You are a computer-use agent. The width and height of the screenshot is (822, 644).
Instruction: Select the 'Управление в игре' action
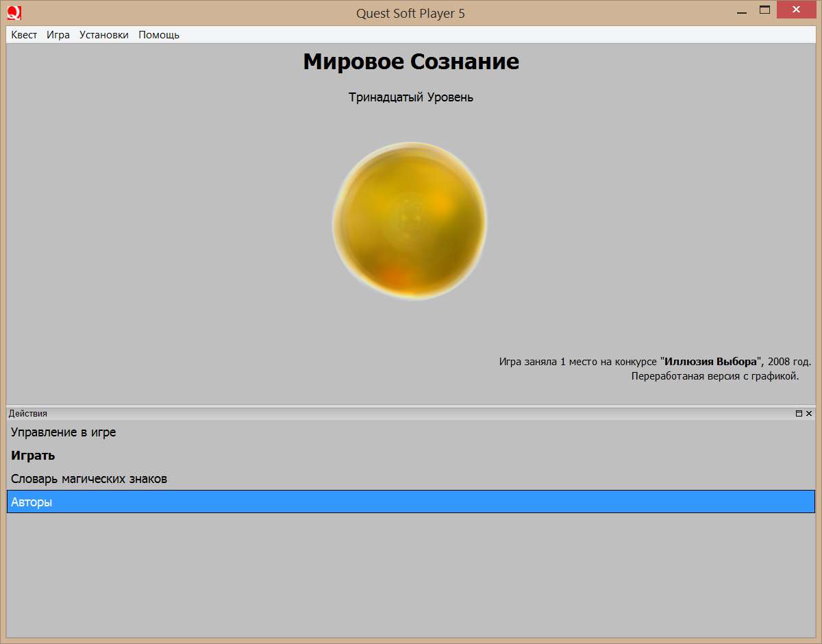point(411,432)
